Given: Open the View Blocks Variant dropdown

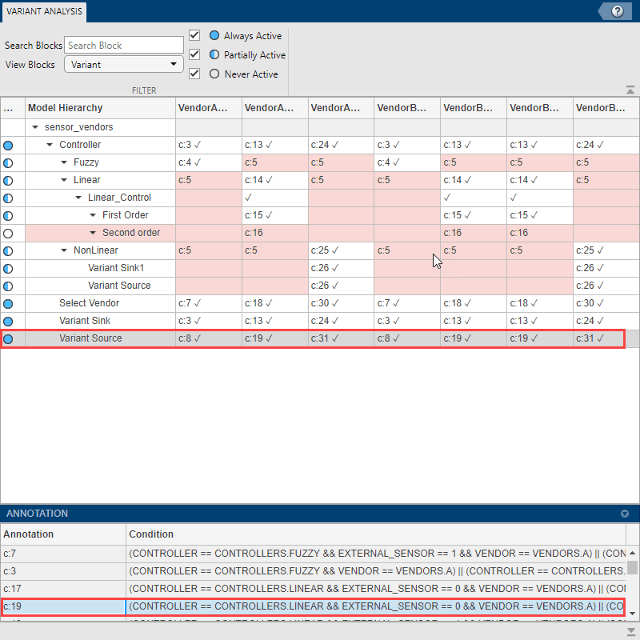Looking at the screenshot, I should [x=124, y=64].
